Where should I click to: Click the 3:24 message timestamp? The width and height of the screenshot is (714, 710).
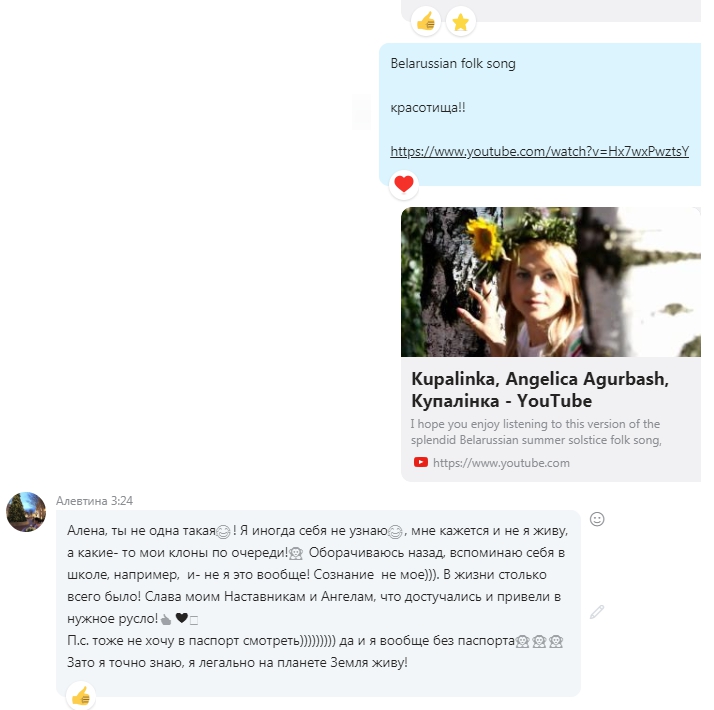click(x=122, y=501)
